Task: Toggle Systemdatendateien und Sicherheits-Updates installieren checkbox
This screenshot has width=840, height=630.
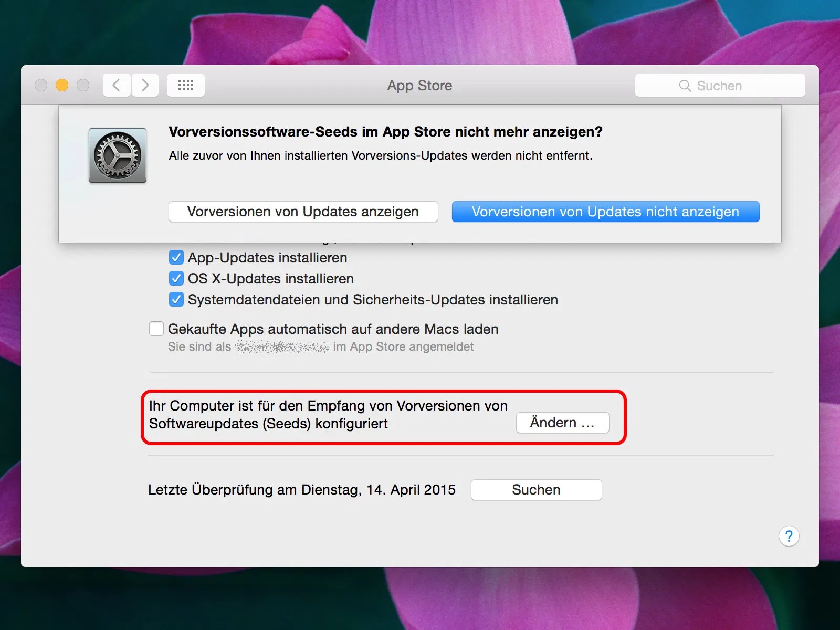Action: 176,300
